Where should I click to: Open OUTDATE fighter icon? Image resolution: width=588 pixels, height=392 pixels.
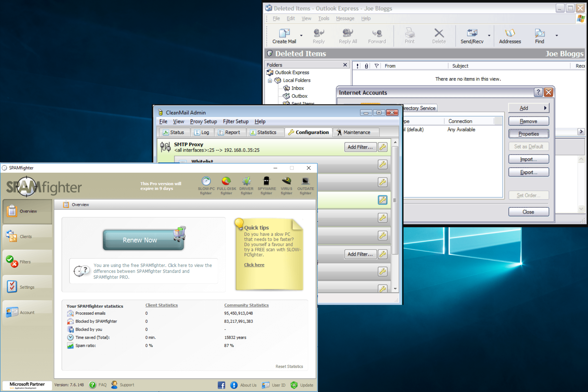[306, 186]
